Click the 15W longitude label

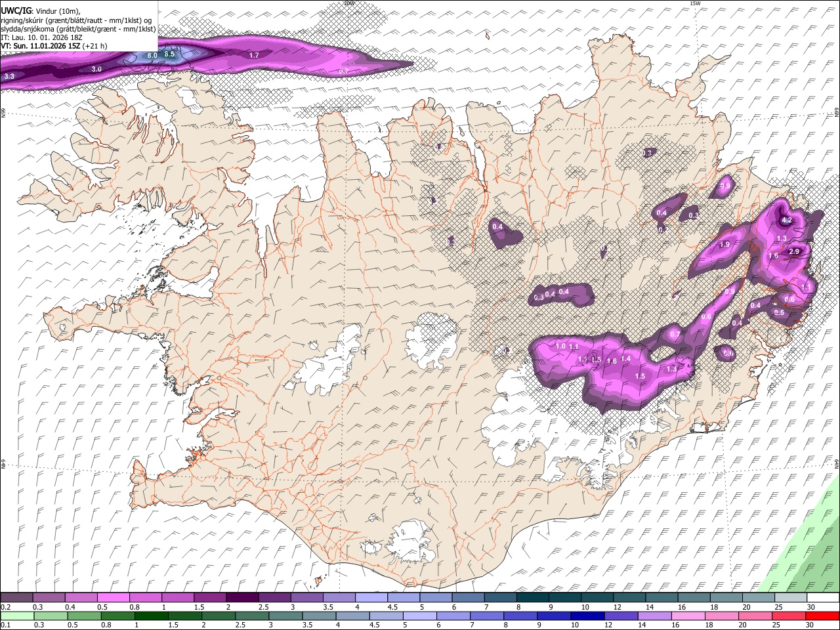(695, 3)
